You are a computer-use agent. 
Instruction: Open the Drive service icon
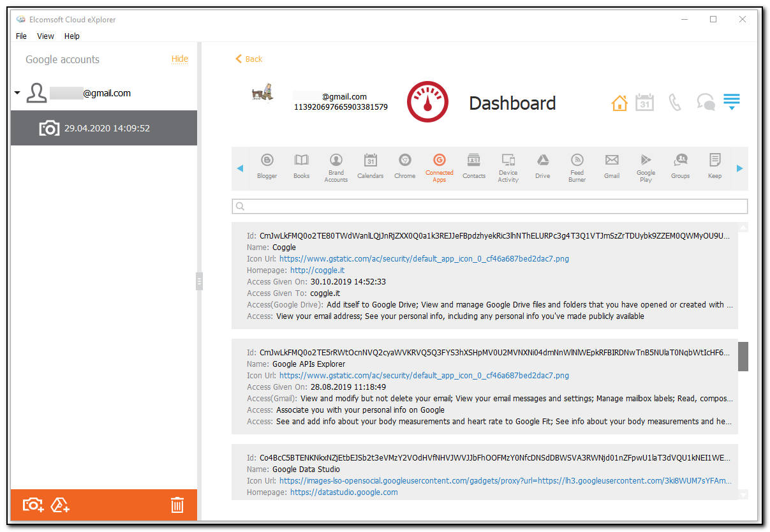(x=542, y=166)
